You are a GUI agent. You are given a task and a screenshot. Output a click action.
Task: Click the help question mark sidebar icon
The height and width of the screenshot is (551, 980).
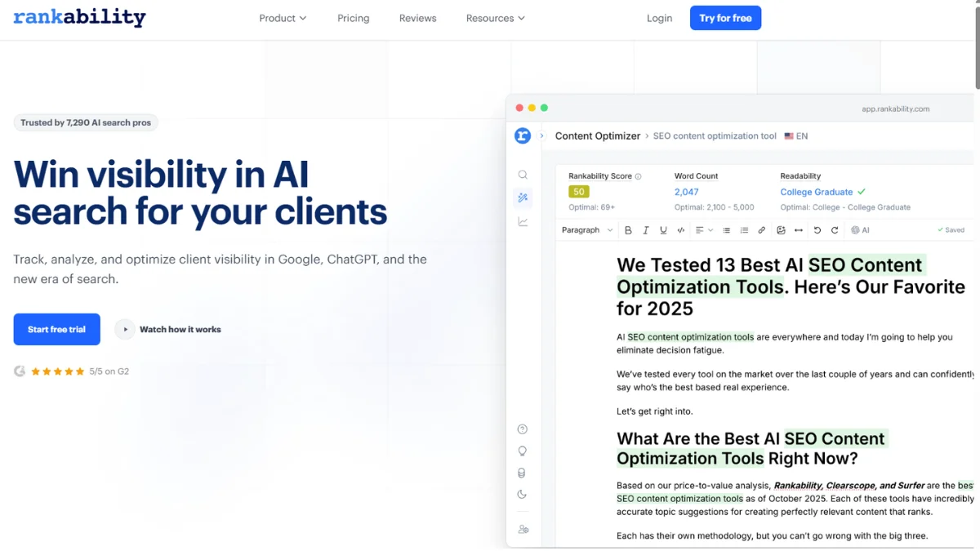pos(523,429)
